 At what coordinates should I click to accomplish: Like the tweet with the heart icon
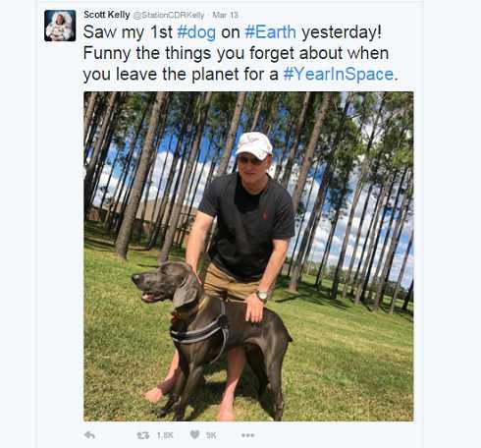click(x=194, y=434)
